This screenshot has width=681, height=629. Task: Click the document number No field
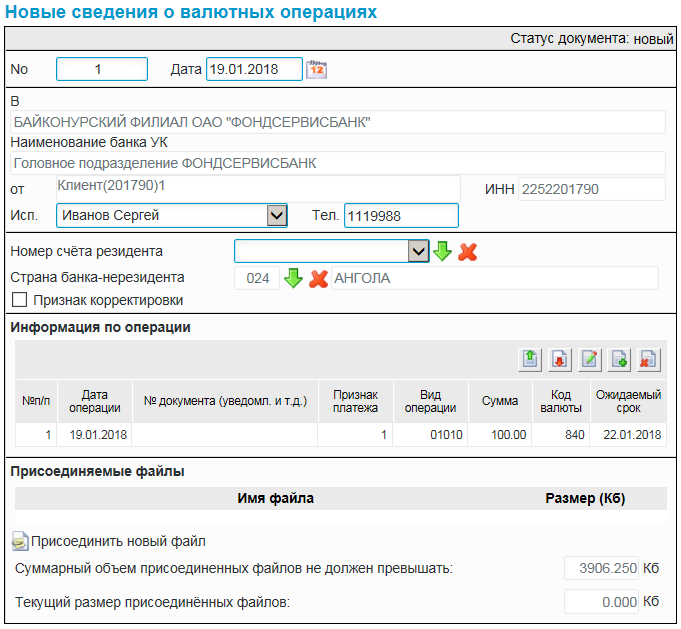click(101, 69)
